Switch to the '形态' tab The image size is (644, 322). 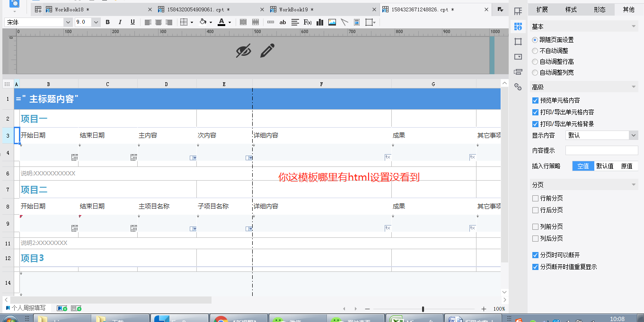click(600, 9)
